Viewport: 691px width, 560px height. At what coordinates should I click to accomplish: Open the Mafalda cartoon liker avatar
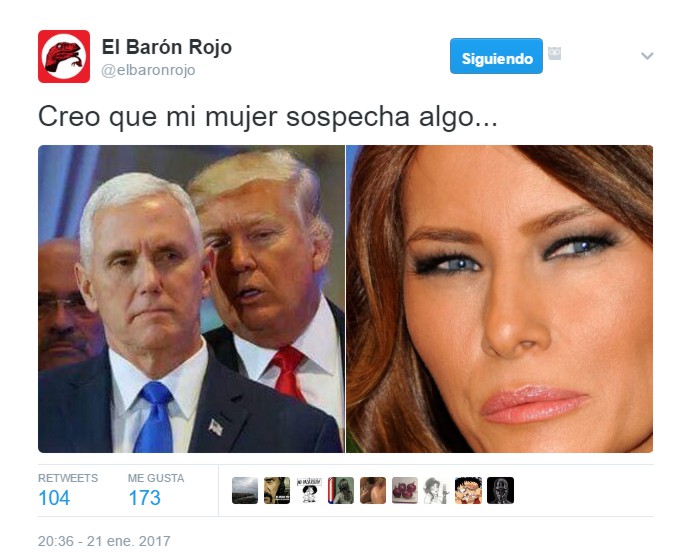[309, 490]
